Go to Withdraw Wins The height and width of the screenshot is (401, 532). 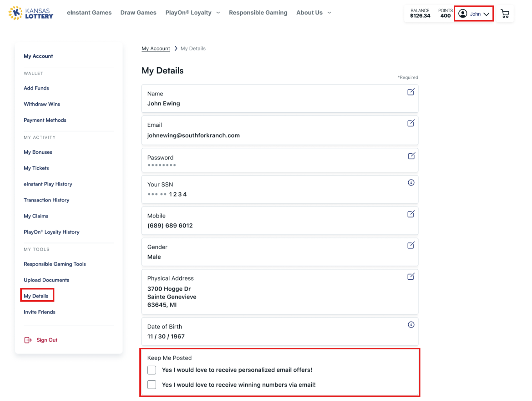42,104
